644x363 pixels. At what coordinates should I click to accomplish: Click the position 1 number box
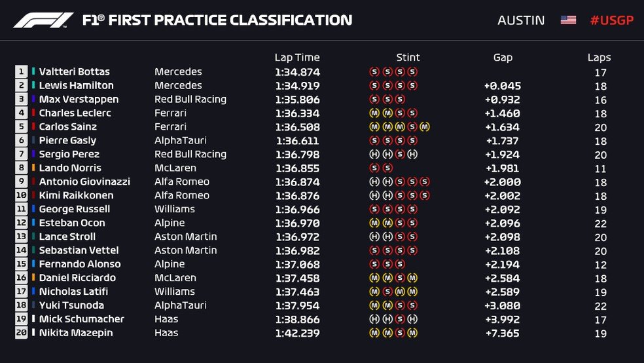[x=22, y=72]
